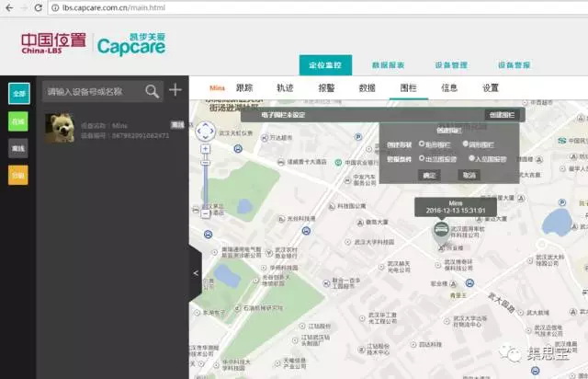Collapse the left device panel arrow

[195, 273]
